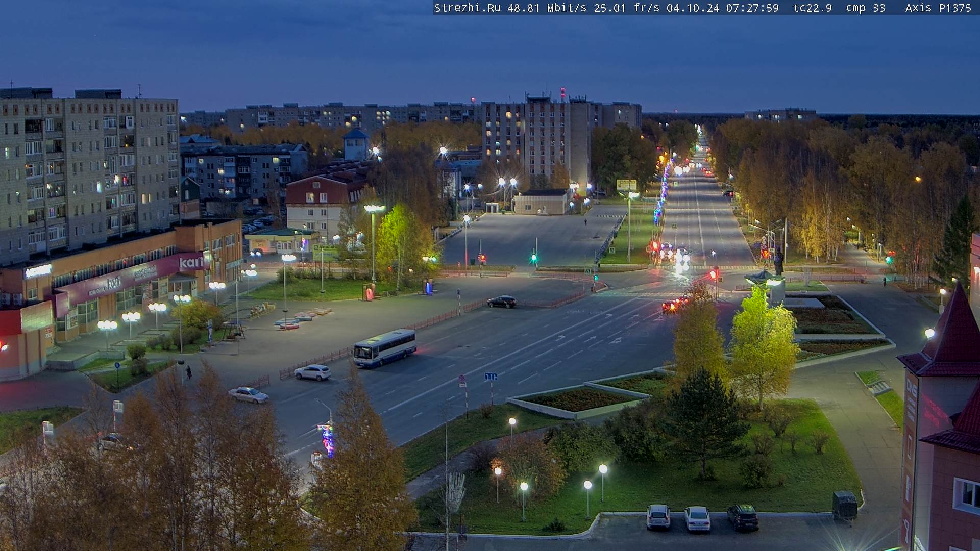Select the 48.81 Mbit/s bitrate readout

(546, 8)
